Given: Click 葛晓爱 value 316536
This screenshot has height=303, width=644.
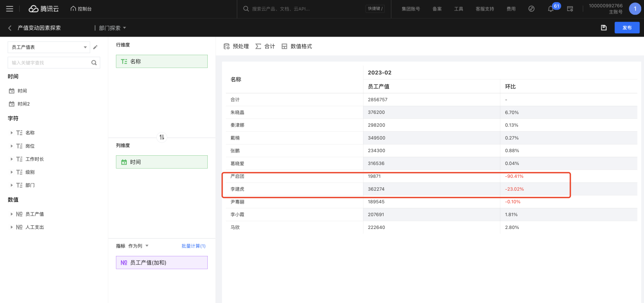Looking at the screenshot, I should click(x=376, y=163).
